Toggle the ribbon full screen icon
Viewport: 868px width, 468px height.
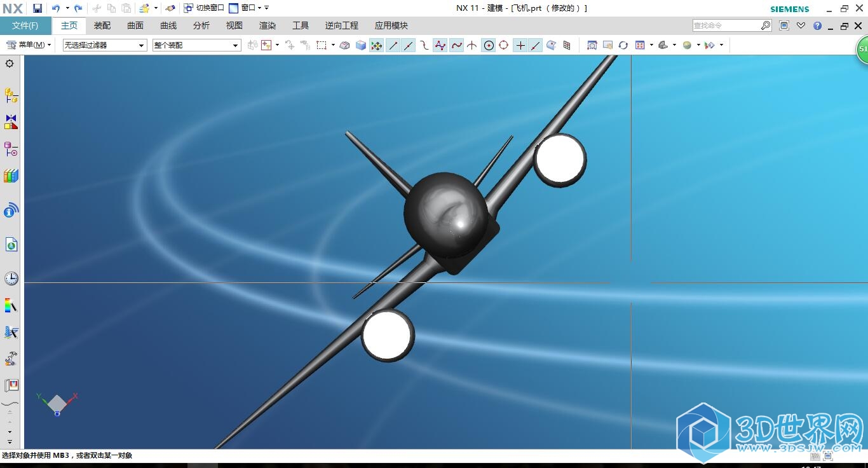pyautogui.click(x=784, y=25)
